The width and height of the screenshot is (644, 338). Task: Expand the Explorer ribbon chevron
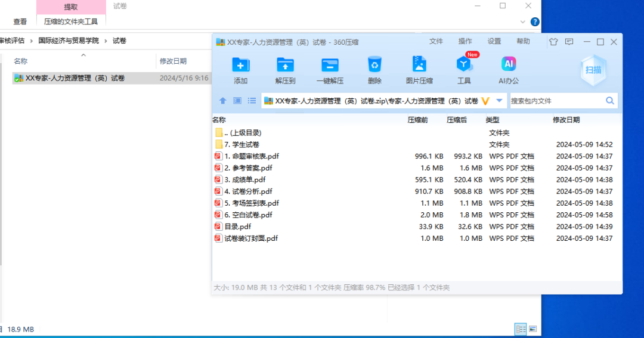pos(523,22)
